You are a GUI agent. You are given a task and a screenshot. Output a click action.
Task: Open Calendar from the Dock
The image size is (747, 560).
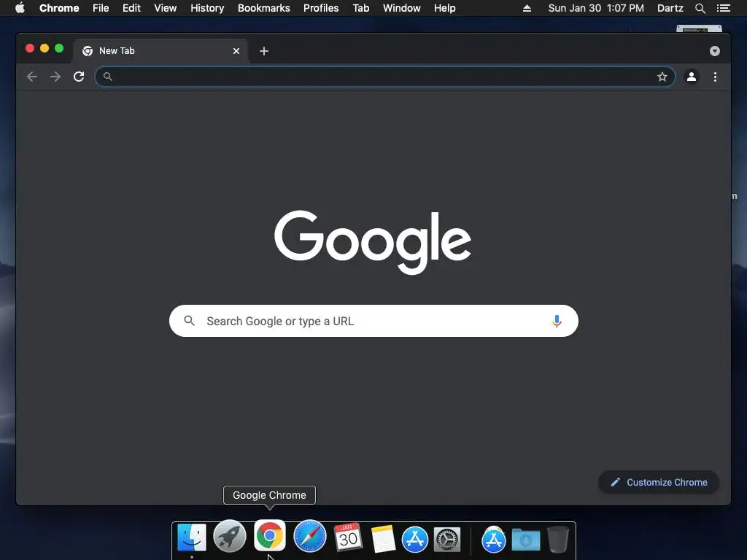tap(348, 537)
